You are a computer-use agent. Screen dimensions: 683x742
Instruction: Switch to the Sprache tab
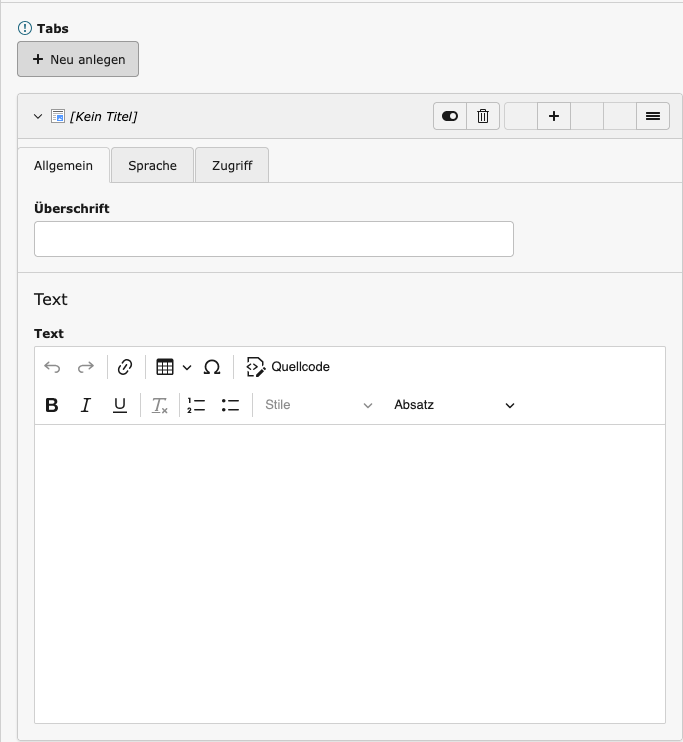pos(152,166)
